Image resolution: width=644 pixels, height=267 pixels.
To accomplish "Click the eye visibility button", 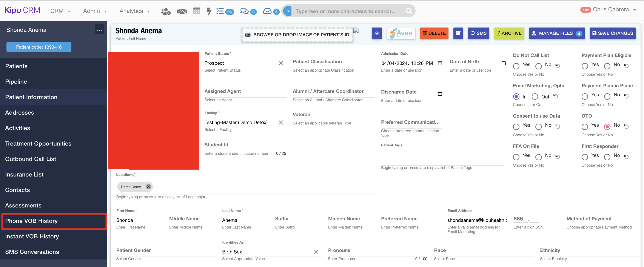I will tap(377, 33).
